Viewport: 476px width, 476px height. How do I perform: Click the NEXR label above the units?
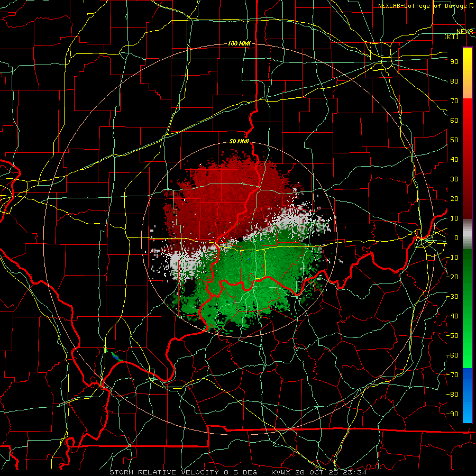[465, 32]
